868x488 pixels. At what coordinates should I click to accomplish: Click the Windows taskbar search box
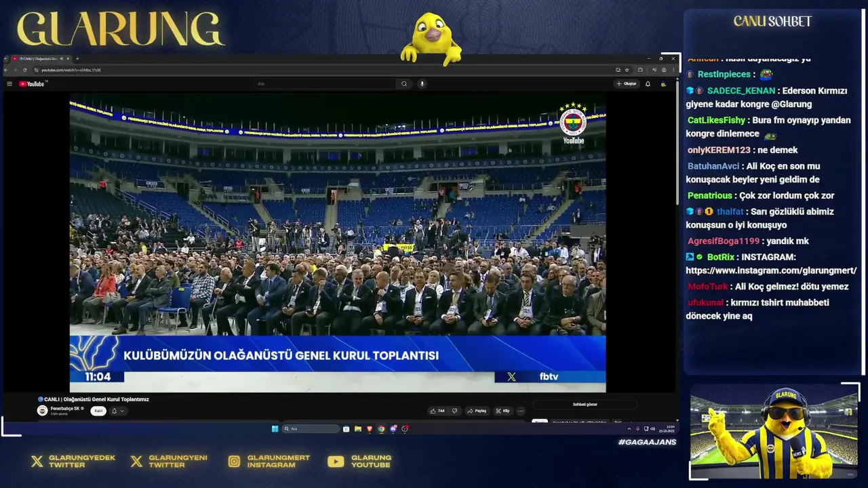click(311, 429)
